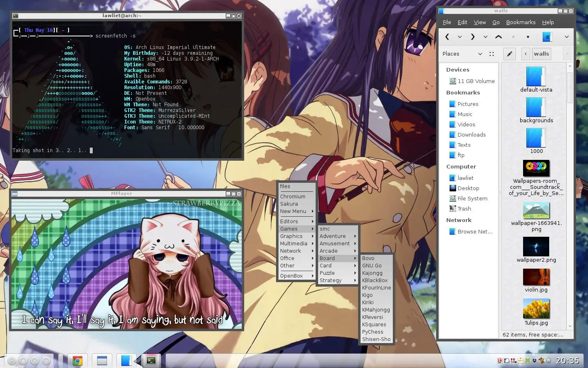
Task: Open the back history dropdown arrow
Action: point(460,37)
